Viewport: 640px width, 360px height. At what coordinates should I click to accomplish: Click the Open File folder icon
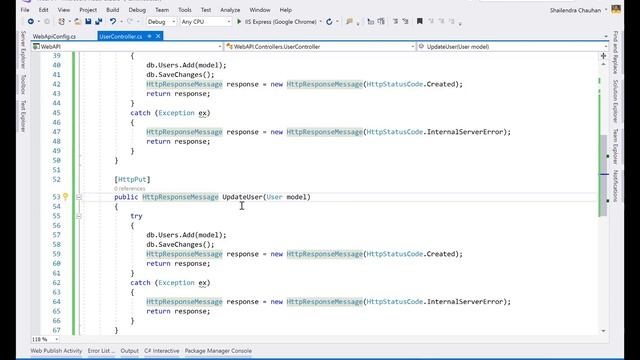pyautogui.click(x=78, y=22)
